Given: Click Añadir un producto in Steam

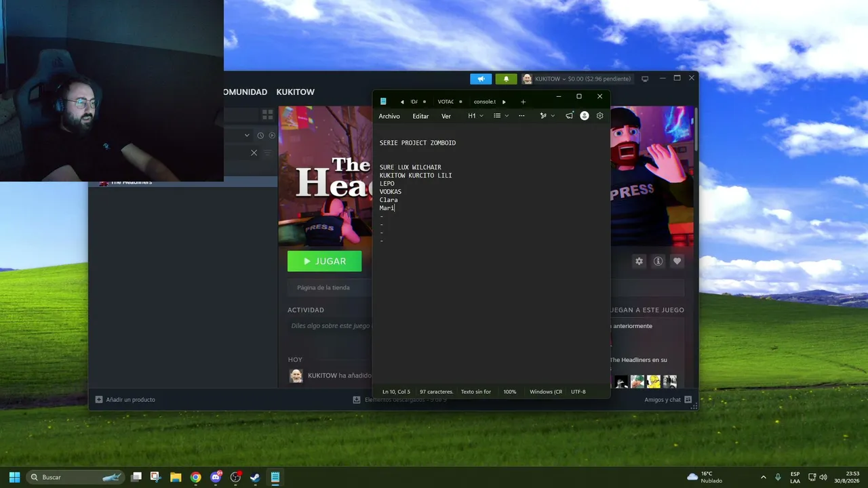Looking at the screenshot, I should (125, 400).
